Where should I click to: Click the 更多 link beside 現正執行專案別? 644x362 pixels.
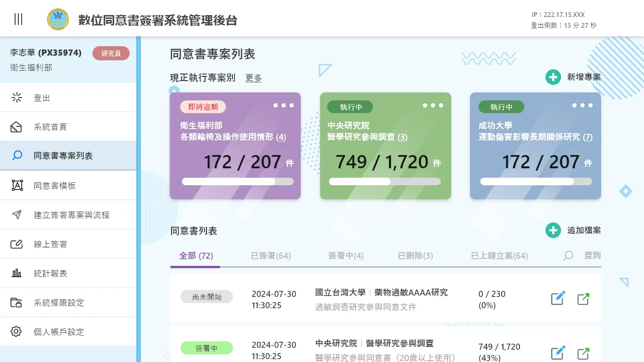pyautogui.click(x=254, y=78)
